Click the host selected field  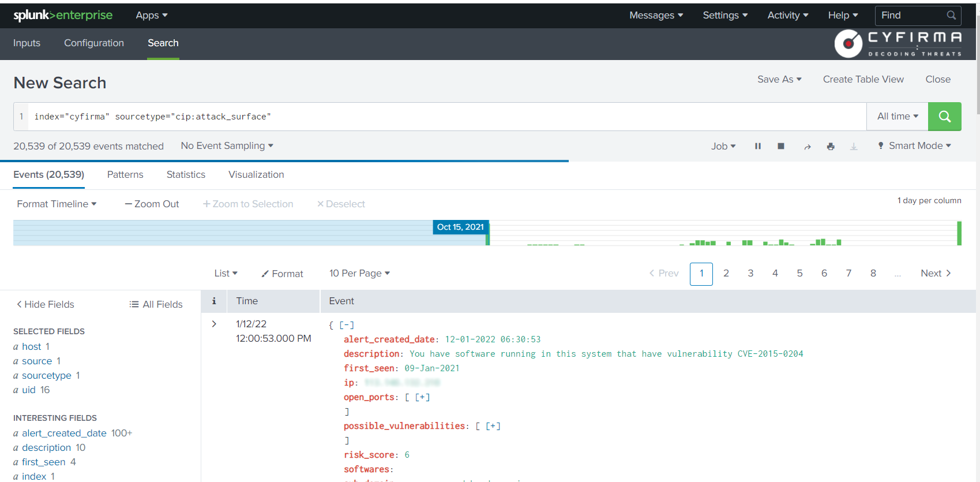pyautogui.click(x=32, y=347)
